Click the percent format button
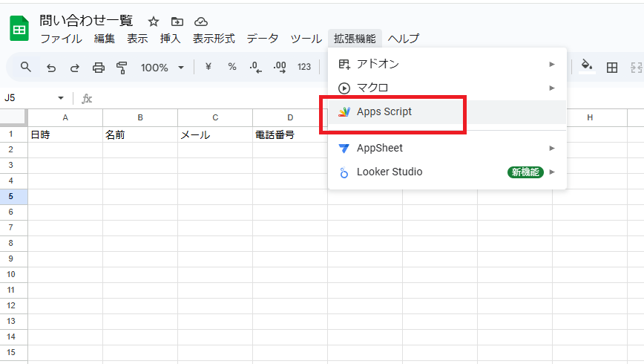The height and width of the screenshot is (364, 644). coord(232,67)
